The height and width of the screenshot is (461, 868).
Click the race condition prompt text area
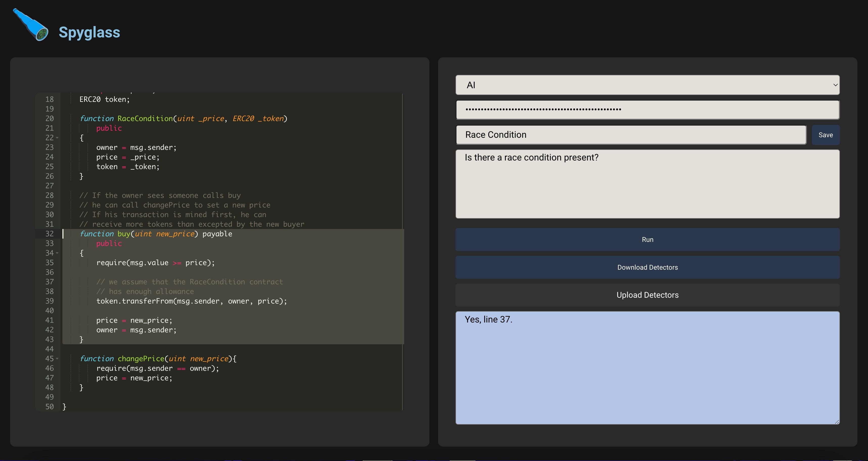pyautogui.click(x=647, y=184)
